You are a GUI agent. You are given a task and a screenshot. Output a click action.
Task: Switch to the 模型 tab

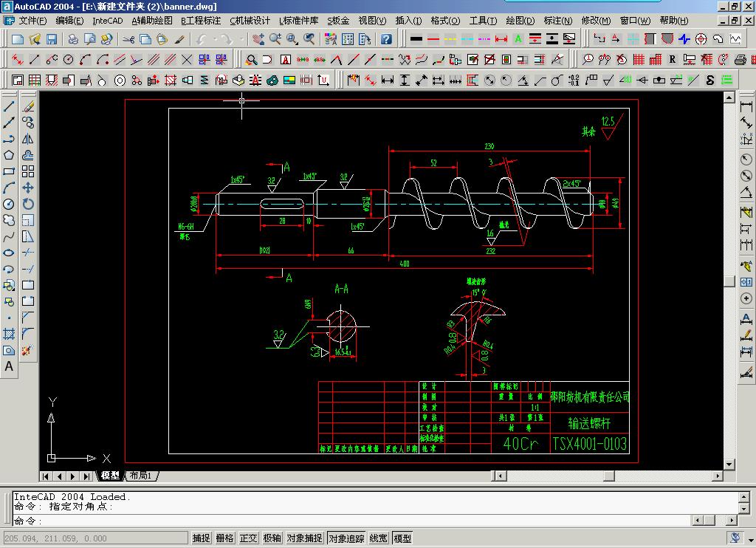pos(110,476)
